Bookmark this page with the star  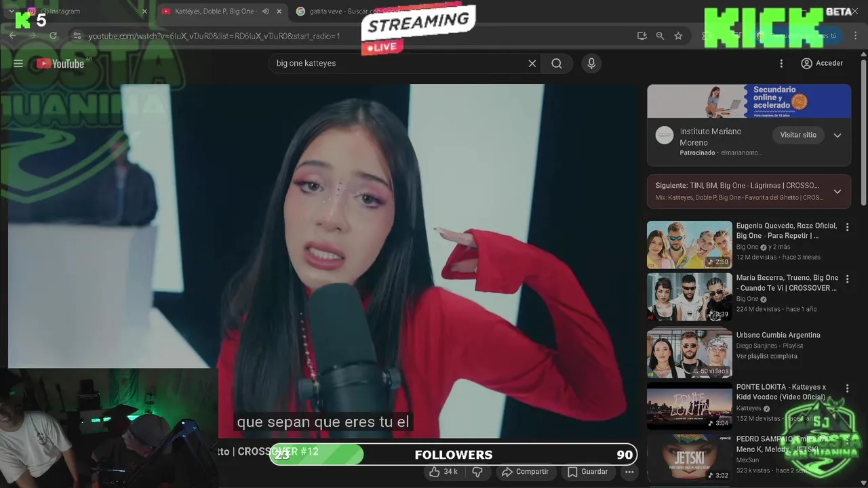678,36
